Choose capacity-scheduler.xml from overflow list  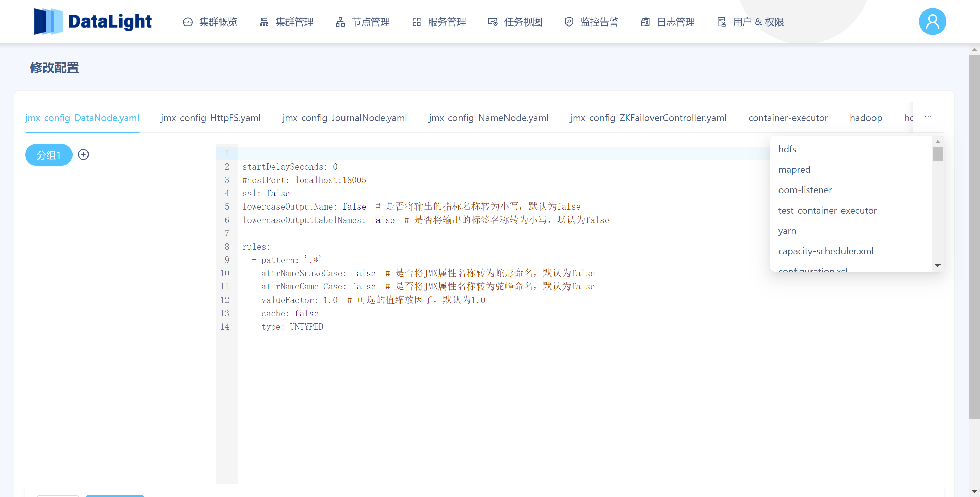[851, 251]
